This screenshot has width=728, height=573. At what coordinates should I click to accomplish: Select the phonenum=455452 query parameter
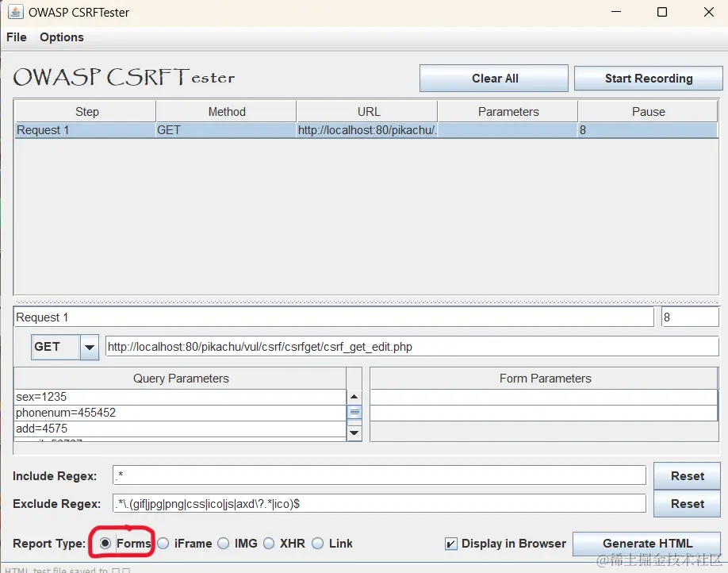pyautogui.click(x=181, y=413)
